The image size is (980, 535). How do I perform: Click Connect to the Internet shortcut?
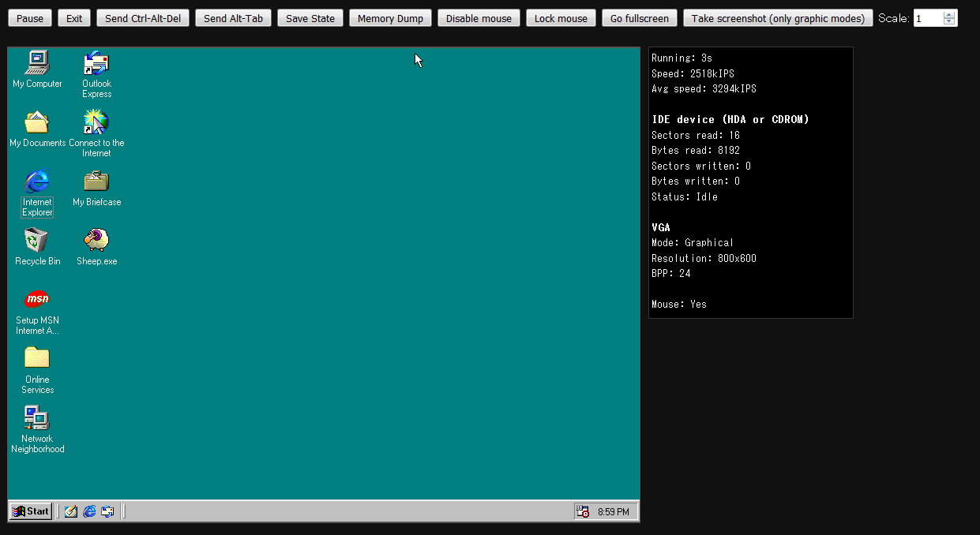[x=96, y=122]
